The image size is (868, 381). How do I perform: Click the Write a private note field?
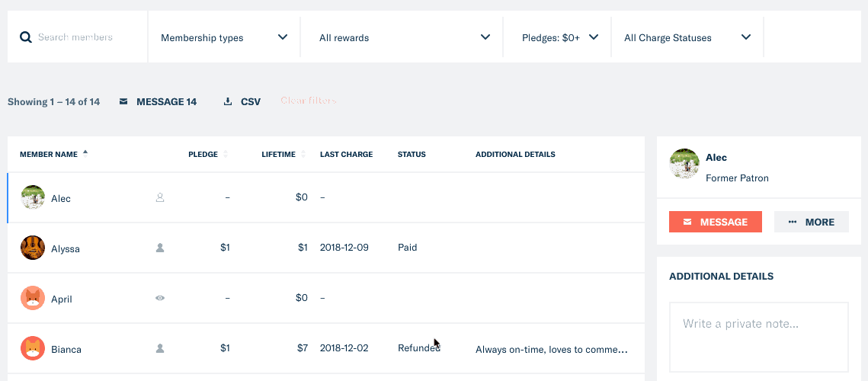758,337
